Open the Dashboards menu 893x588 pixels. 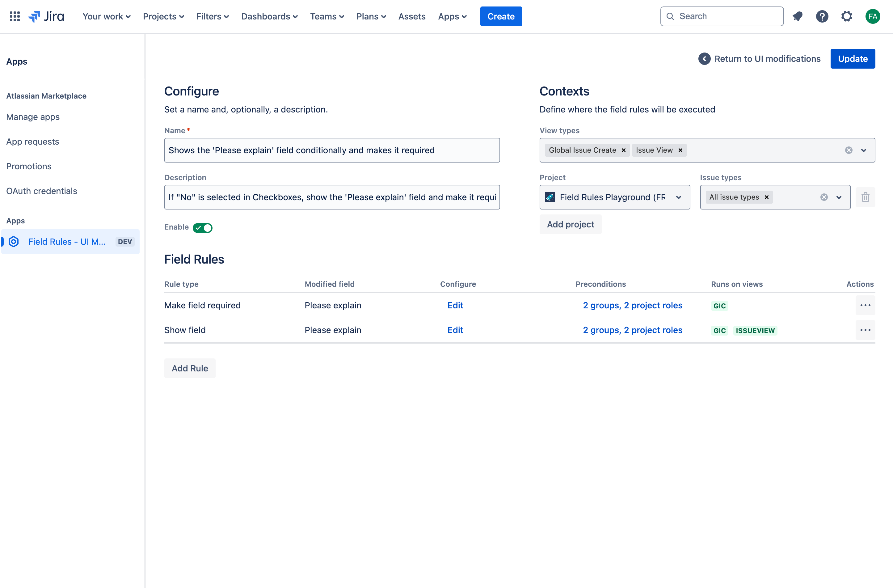point(269,16)
